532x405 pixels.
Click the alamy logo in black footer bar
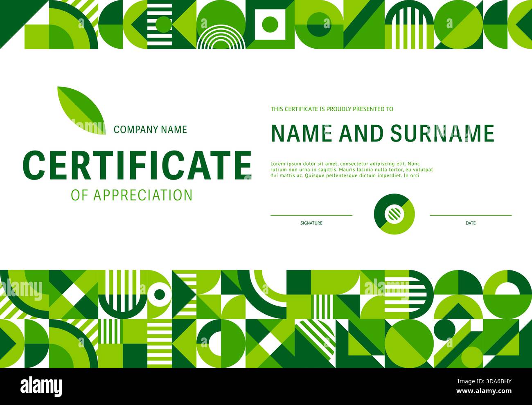click(x=41, y=386)
